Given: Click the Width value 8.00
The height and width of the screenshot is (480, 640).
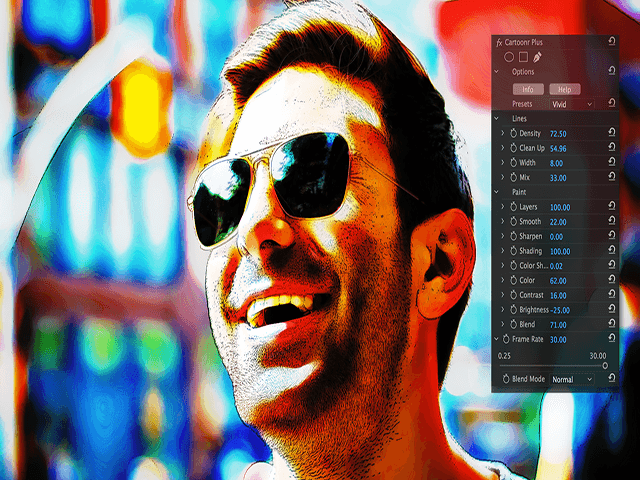Looking at the screenshot, I should pyautogui.click(x=556, y=163).
